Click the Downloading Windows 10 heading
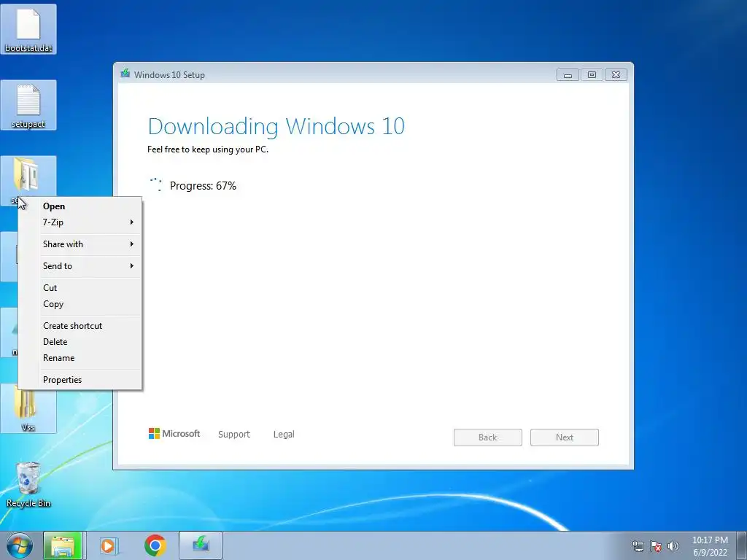This screenshot has height=560, width=747. tap(276, 126)
